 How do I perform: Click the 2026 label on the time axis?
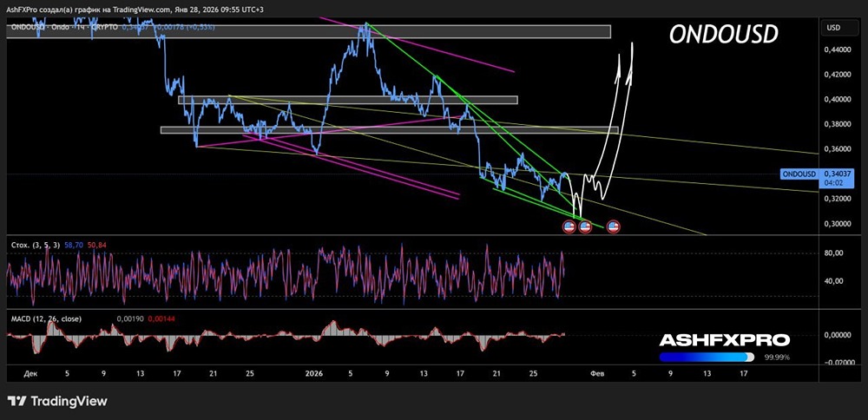(x=313, y=373)
